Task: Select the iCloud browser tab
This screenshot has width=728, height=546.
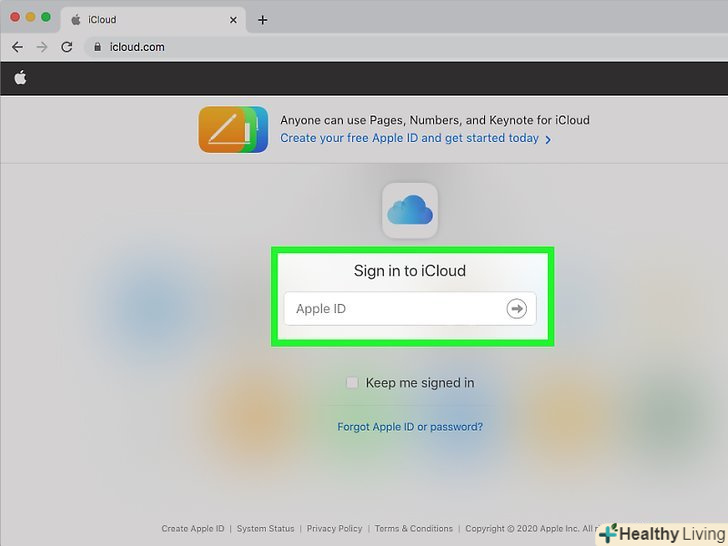Action: pos(153,20)
